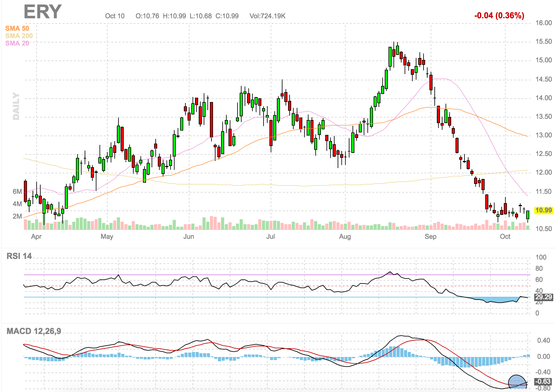Click the Vol:724.19K volume readout
This screenshot has height=392, width=555.
267,16
